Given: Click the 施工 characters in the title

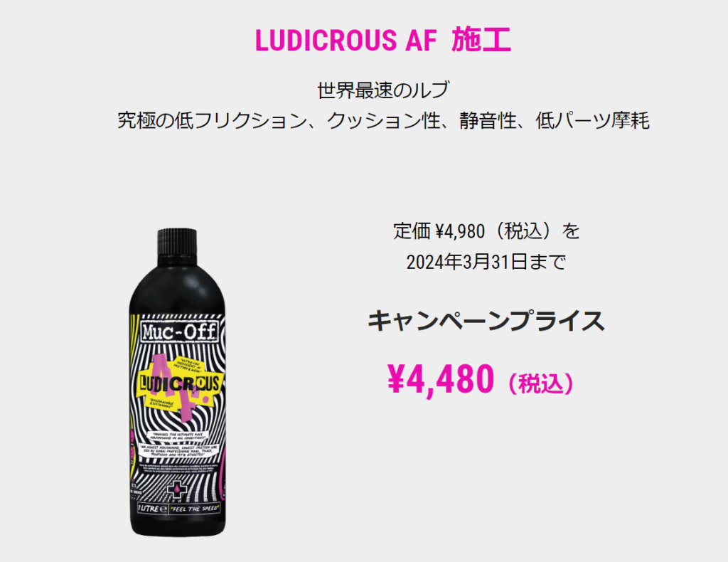Looking at the screenshot, I should click(481, 40).
